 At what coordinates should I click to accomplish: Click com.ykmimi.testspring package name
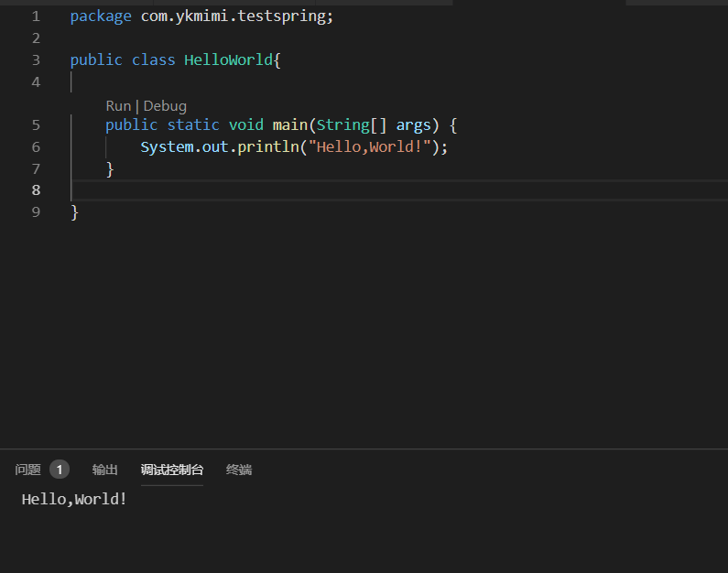(233, 16)
